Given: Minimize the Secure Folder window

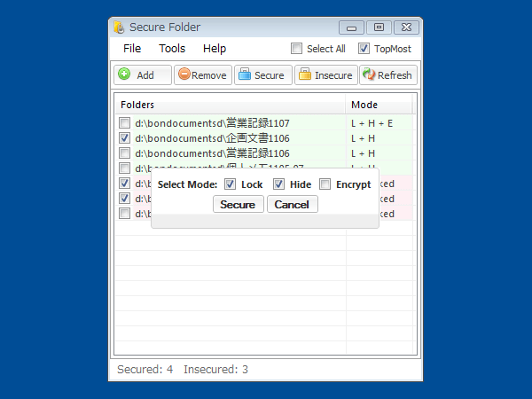Looking at the screenshot, I should (x=351, y=27).
